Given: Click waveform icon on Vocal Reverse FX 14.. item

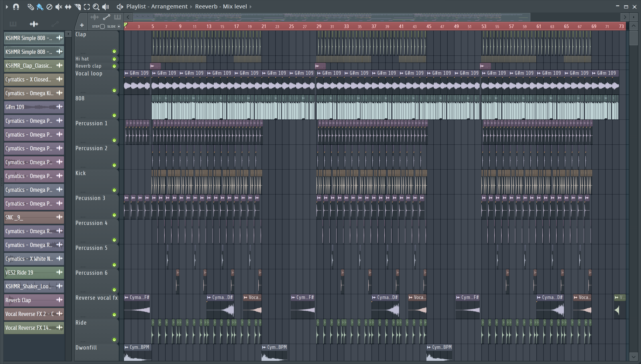Looking at the screenshot, I should coord(59,328).
